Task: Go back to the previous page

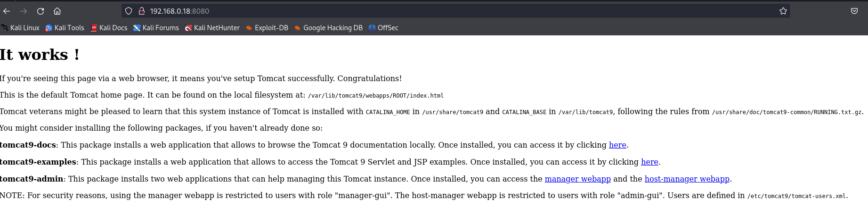Action: 7,11
